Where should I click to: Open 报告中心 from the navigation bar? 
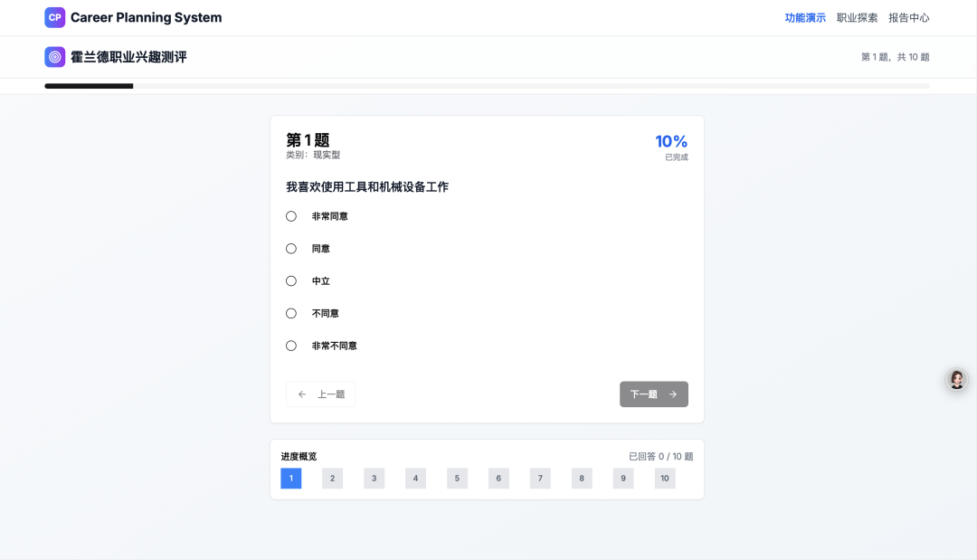pos(908,17)
